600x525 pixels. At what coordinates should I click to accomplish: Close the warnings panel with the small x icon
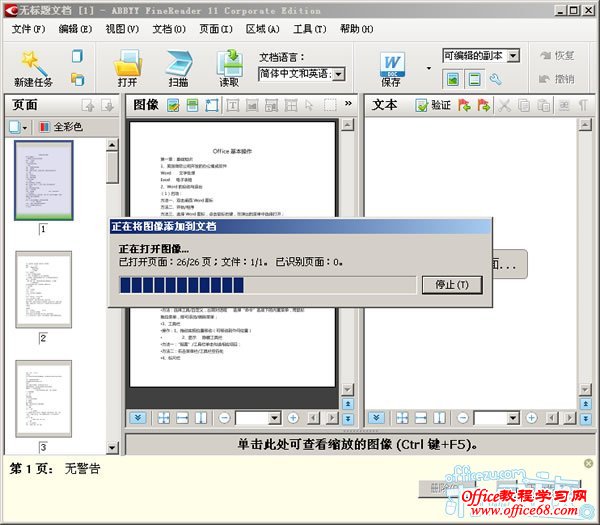coord(589,464)
